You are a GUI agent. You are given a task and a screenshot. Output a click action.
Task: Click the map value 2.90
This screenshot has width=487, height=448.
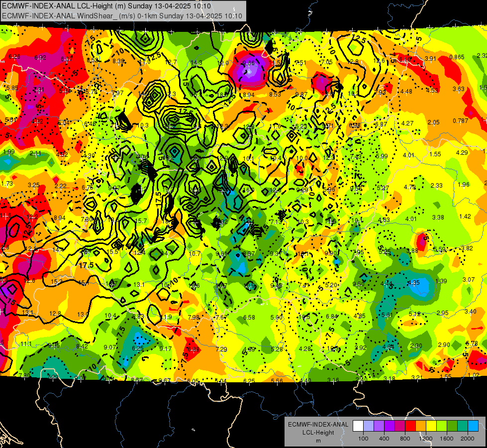tap(444, 344)
